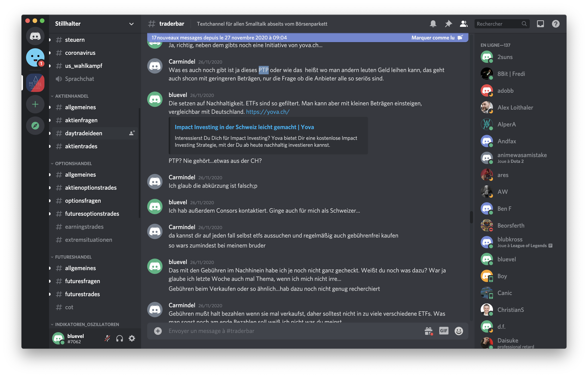The image size is (588, 377).
Task: Click the Nitro gift icon
Action: coord(428,331)
